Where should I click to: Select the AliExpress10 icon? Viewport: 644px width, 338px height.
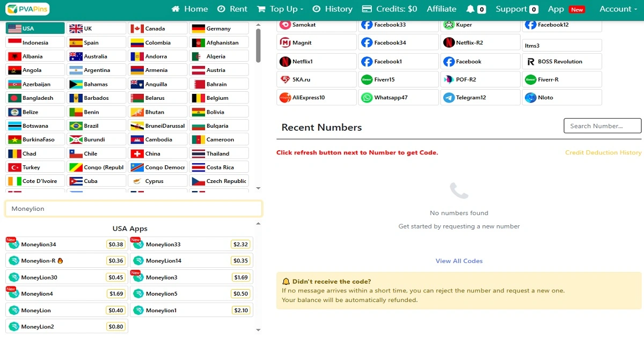285,98
